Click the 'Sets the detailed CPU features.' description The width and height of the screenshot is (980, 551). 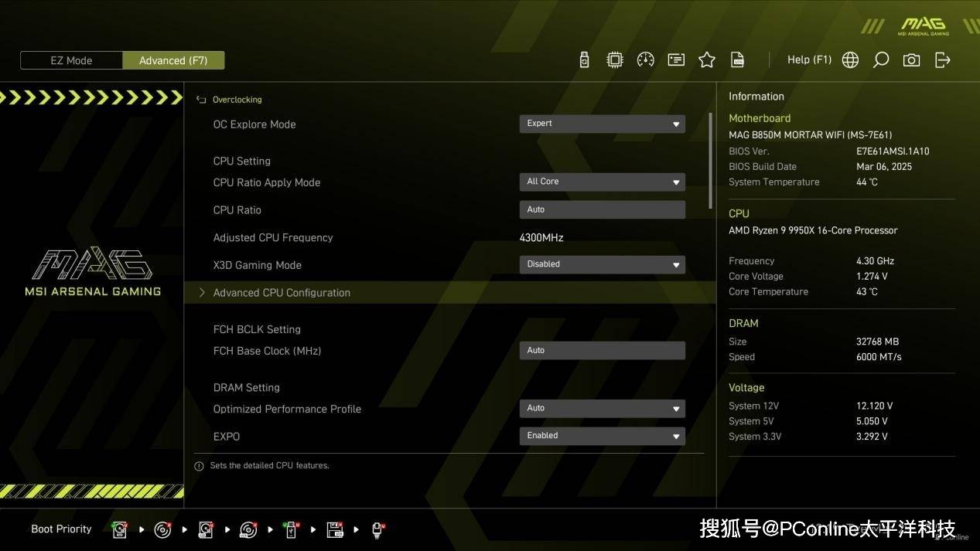[x=269, y=466]
